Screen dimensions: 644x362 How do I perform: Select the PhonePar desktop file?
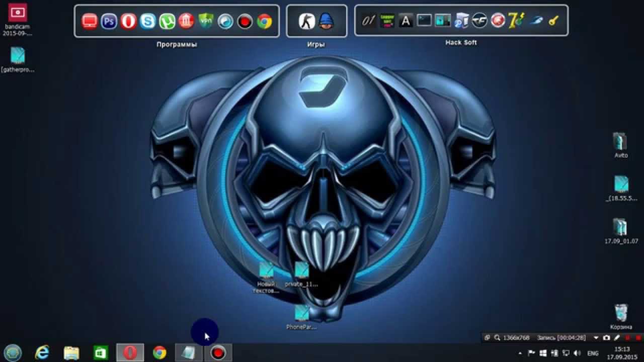[301, 317]
